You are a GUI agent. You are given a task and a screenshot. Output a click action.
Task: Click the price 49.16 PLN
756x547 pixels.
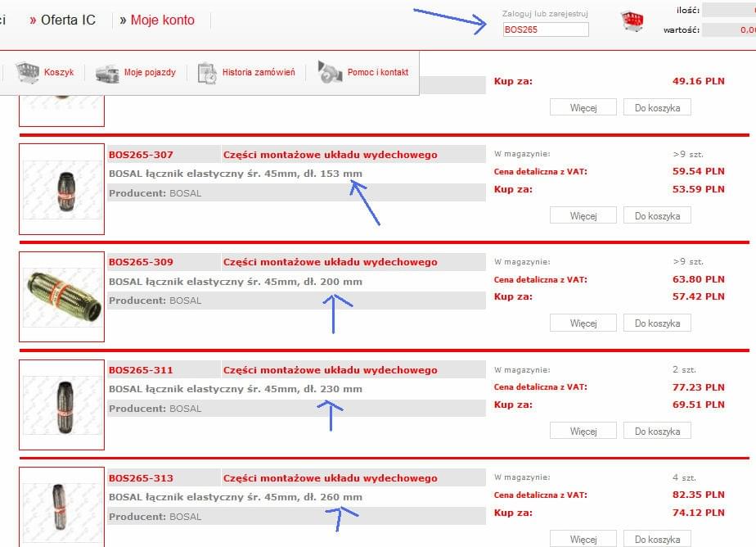point(699,81)
